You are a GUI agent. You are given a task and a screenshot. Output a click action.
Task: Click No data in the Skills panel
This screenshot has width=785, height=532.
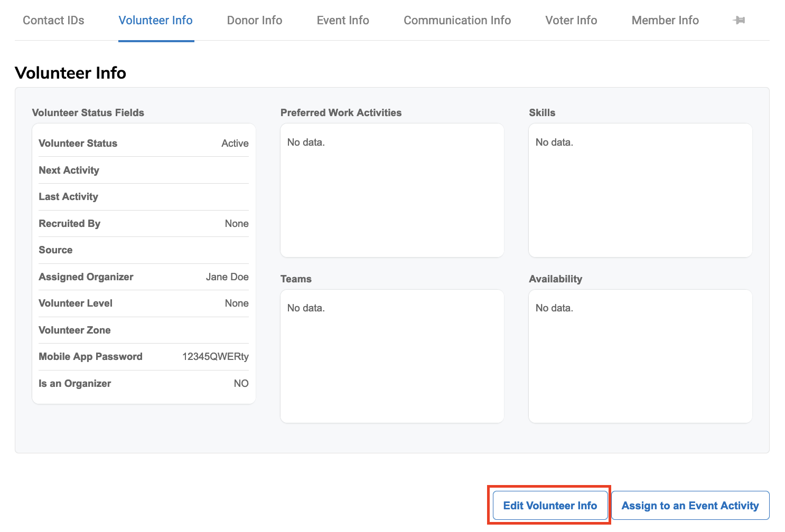(555, 142)
